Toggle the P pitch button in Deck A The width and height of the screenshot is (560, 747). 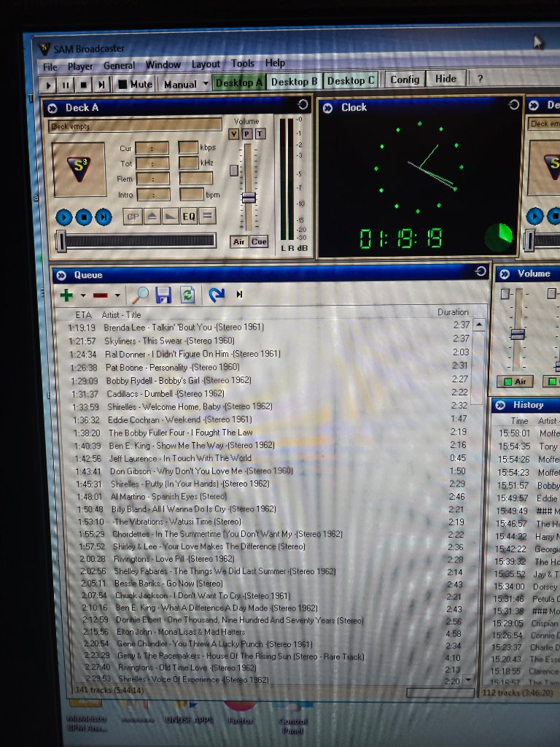pyautogui.click(x=246, y=134)
